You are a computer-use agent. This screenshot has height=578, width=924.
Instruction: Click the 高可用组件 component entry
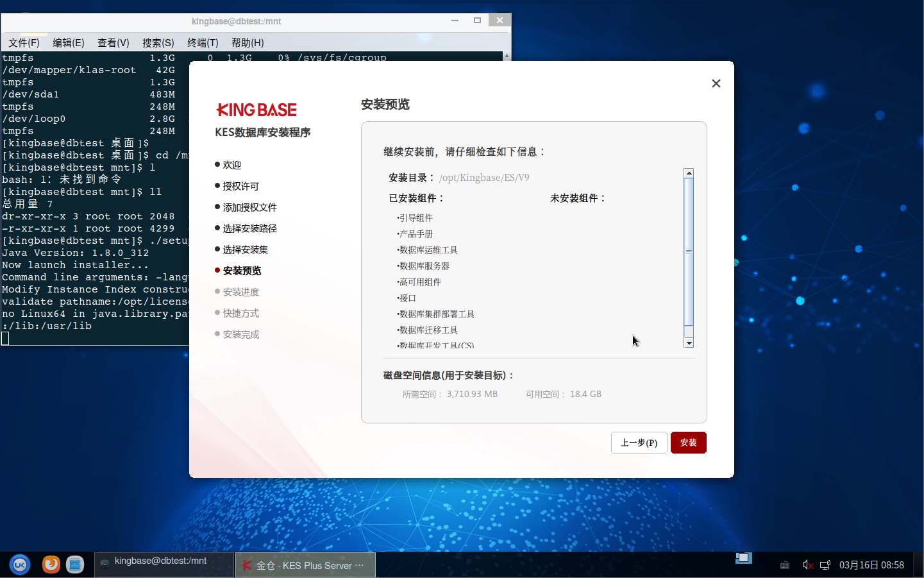point(419,282)
